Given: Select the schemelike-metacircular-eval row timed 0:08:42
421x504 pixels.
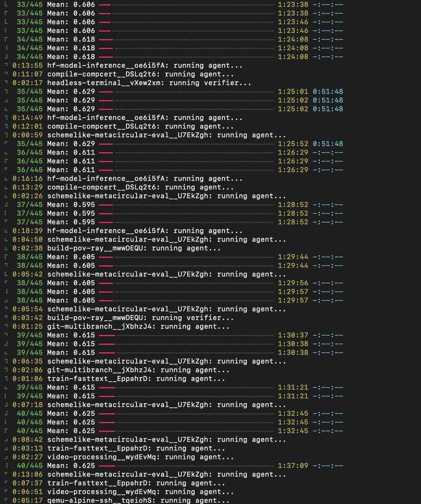Looking at the screenshot, I should [x=145, y=440].
